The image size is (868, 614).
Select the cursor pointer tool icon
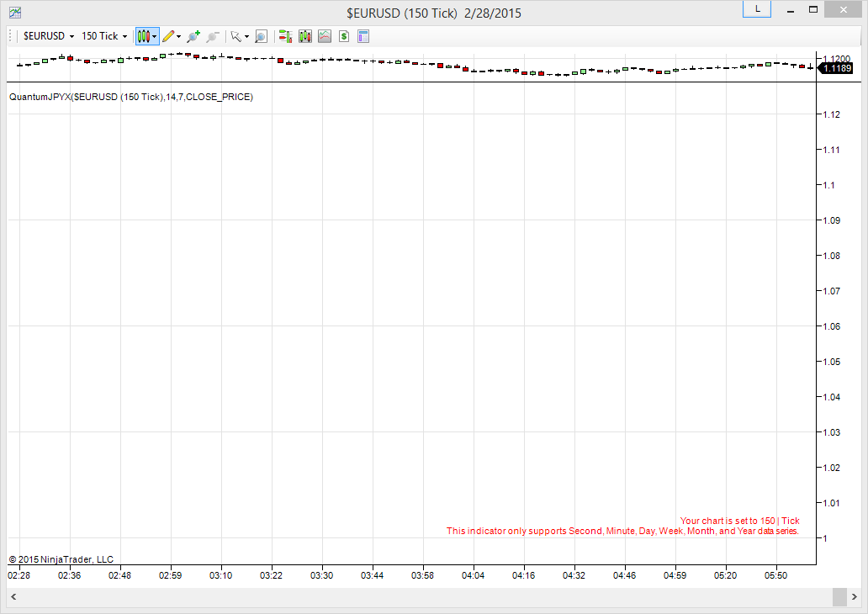point(236,36)
